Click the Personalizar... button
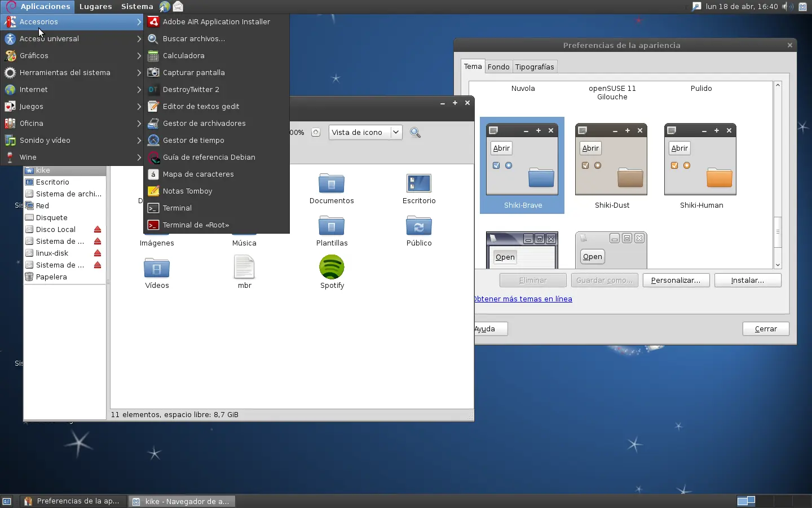The height and width of the screenshot is (508, 812). coord(676,280)
